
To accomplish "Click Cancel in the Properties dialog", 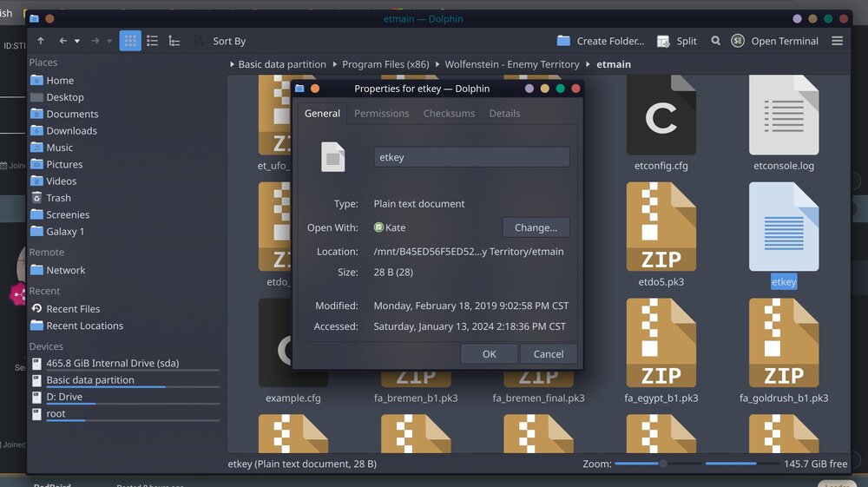I will coord(548,353).
